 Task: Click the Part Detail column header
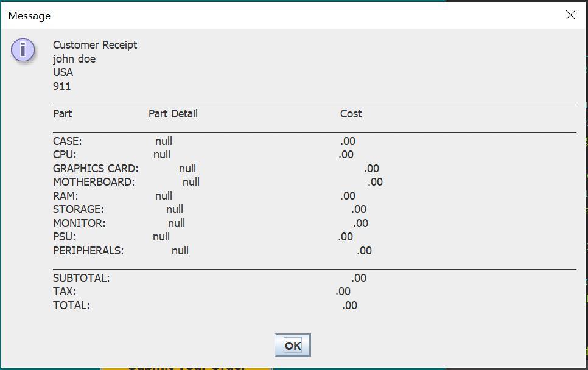coord(172,113)
